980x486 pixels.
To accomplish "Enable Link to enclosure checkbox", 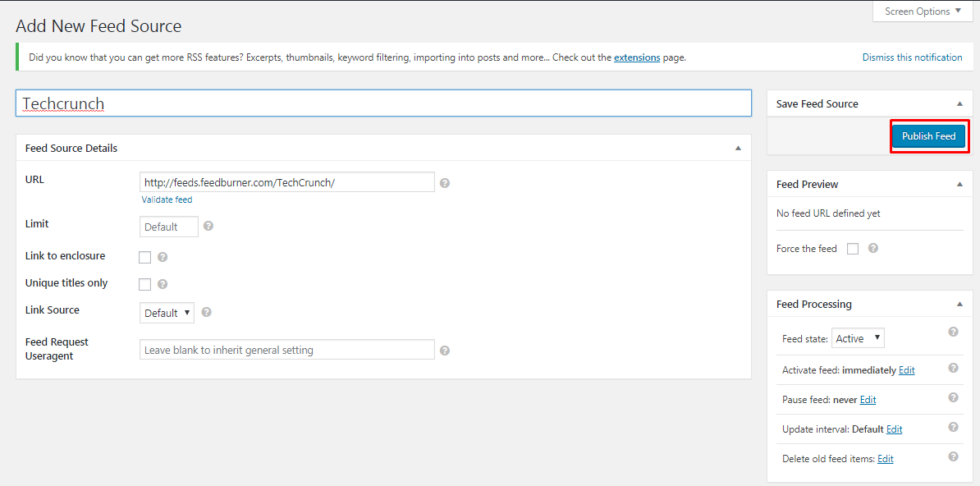I will 145,257.
